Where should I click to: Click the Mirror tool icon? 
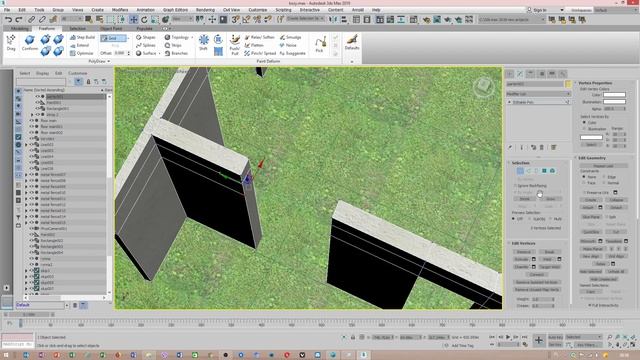click(333, 19)
